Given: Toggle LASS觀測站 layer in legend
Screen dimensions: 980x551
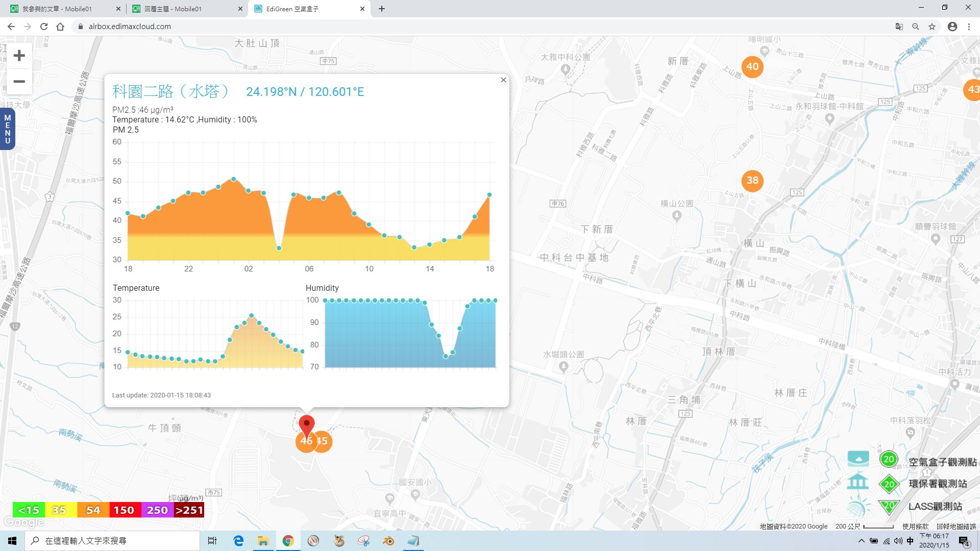Looking at the screenshot, I should pos(935,506).
